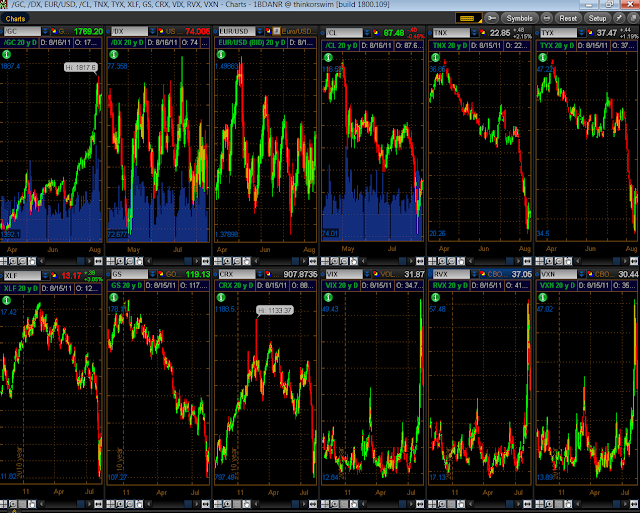Click the scrollbar thumb under /GC chart
This screenshot has width=640, height=513.
click(81, 261)
